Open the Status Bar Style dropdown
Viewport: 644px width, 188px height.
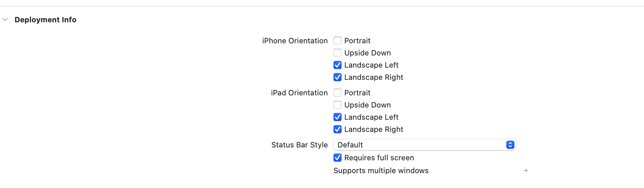pos(424,145)
